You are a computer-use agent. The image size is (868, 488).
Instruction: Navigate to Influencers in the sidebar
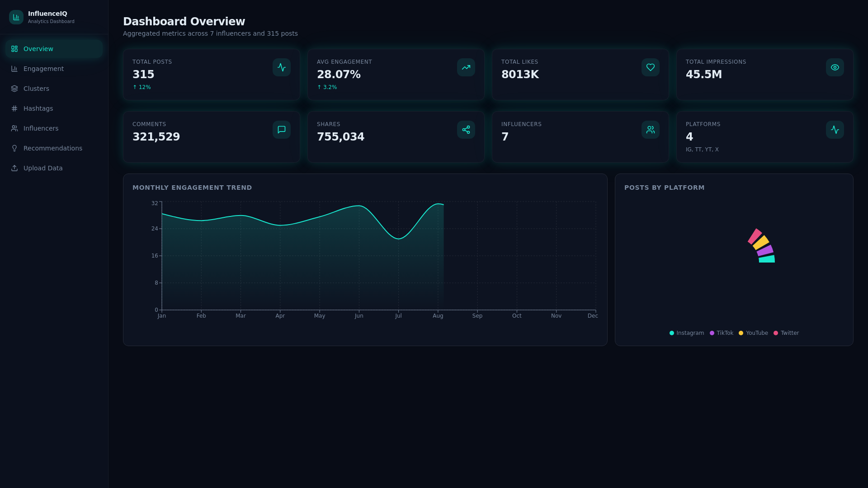click(x=54, y=128)
